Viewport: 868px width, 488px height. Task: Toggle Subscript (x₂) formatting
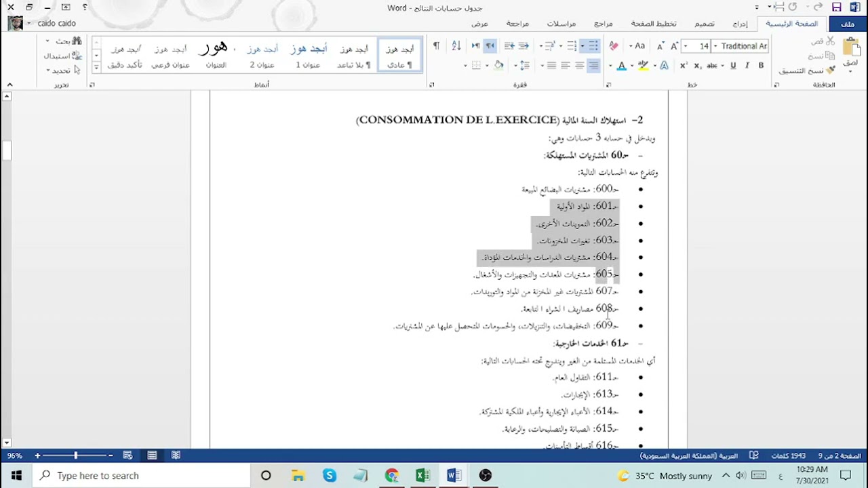(x=697, y=66)
